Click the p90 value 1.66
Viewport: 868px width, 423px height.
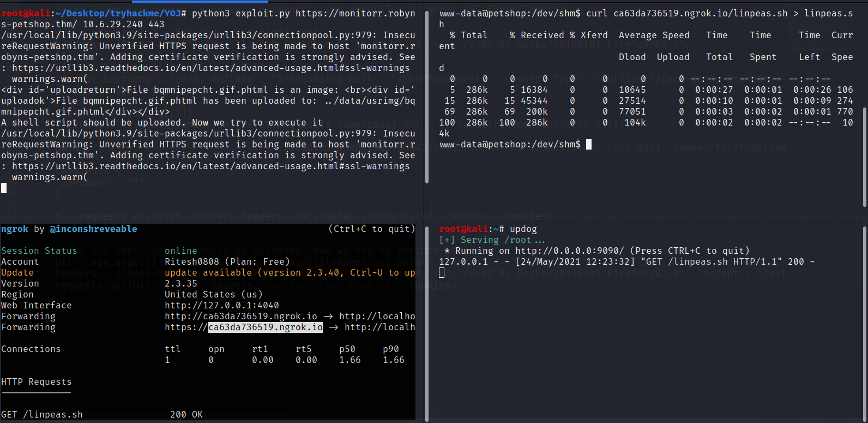(x=394, y=360)
